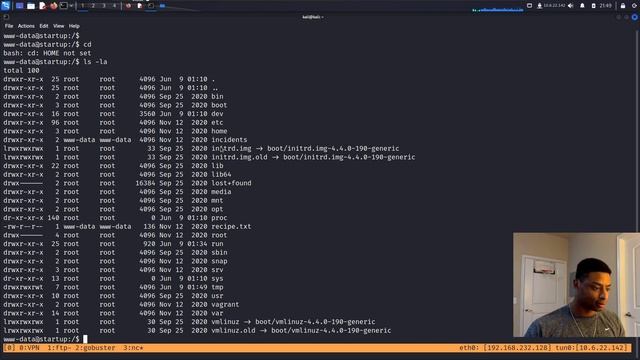Click the 'total 100' line
640x360 pixels.
pos(21,70)
